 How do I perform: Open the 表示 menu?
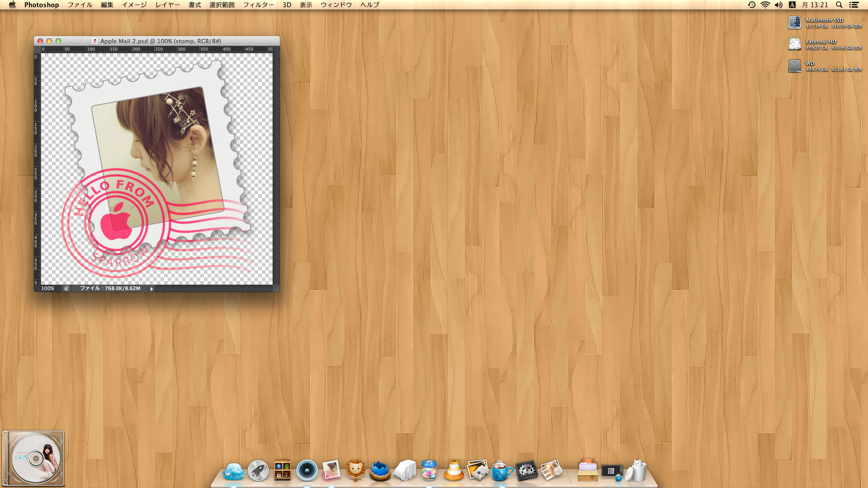click(x=306, y=5)
